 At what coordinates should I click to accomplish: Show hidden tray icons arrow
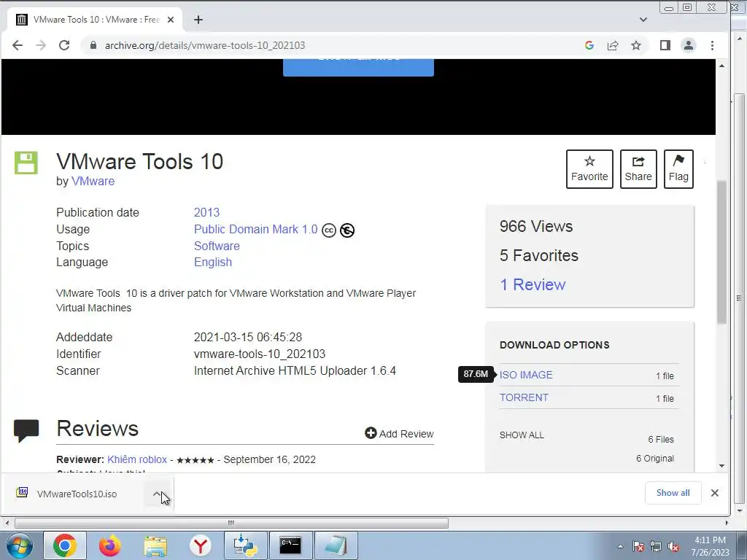click(620, 546)
